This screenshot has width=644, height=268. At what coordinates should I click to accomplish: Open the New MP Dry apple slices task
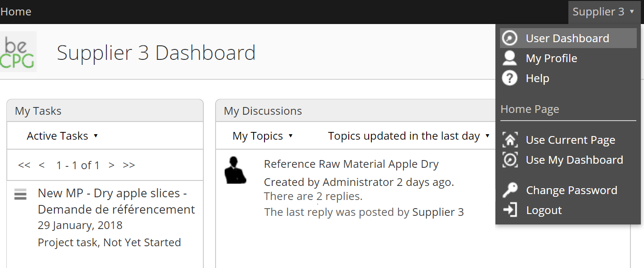[x=116, y=201]
